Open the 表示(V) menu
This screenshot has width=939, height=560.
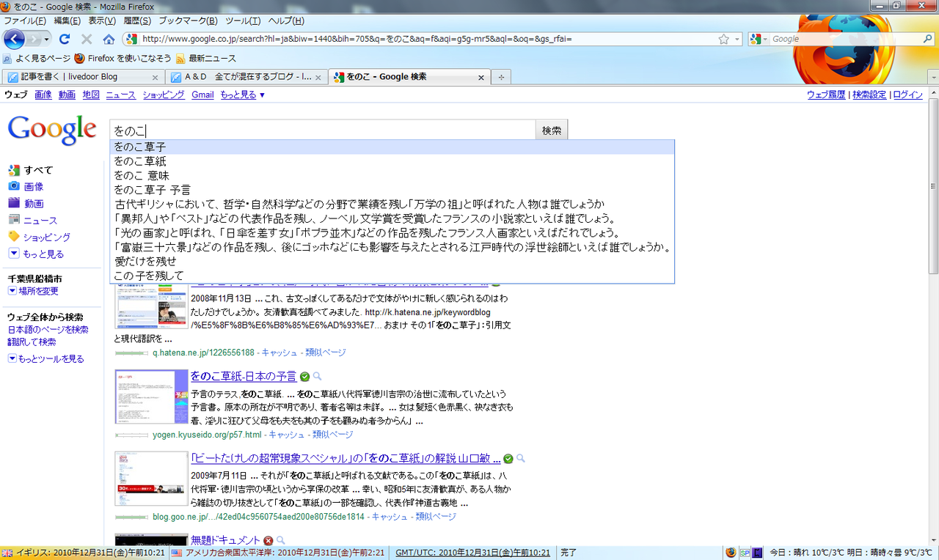pyautogui.click(x=102, y=21)
